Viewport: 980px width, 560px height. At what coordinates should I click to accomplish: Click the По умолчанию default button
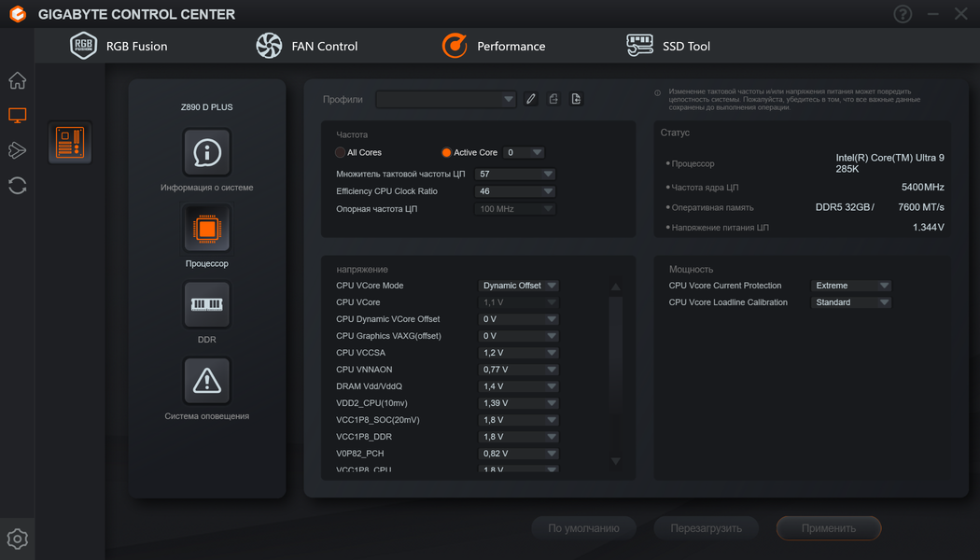pyautogui.click(x=583, y=528)
